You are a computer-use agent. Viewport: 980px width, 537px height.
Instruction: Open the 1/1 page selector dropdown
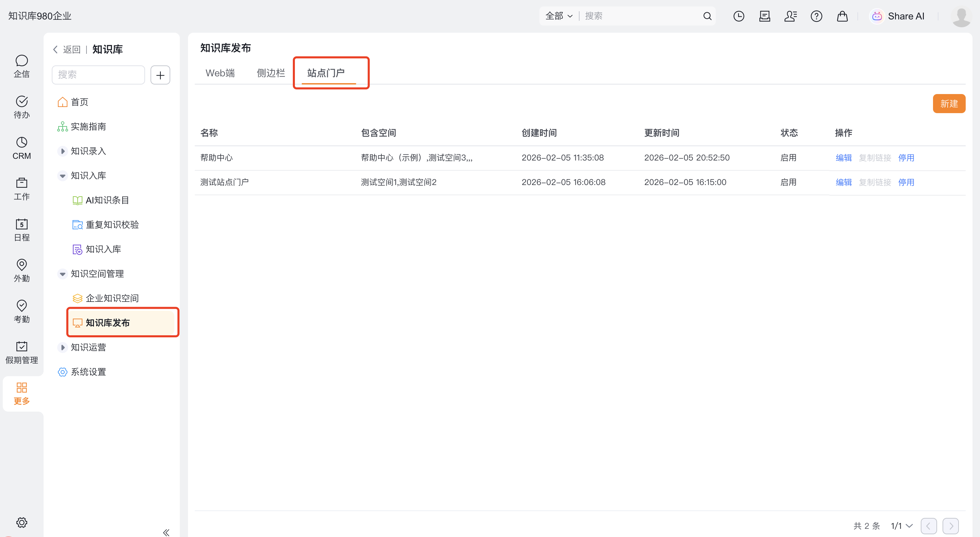click(901, 525)
